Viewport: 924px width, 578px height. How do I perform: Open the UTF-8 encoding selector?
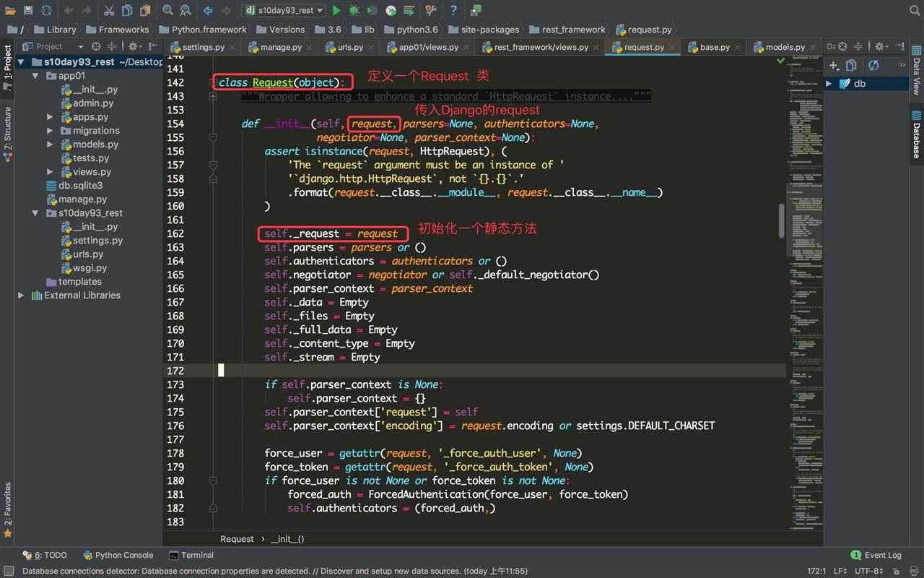click(871, 571)
